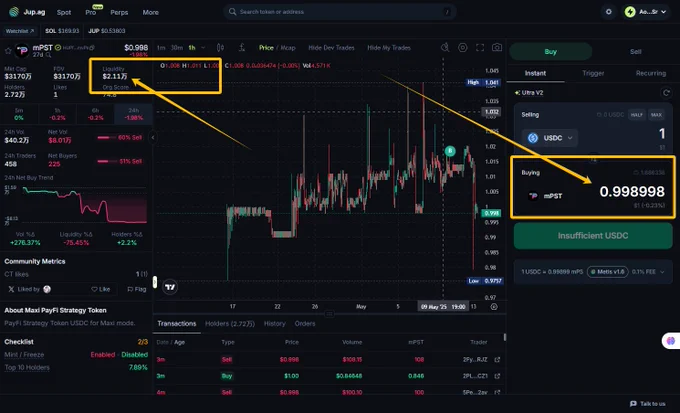Image resolution: width=680 pixels, height=413 pixels.
Task: Open trader 2PL...CZ1 external link
Action: (497, 376)
